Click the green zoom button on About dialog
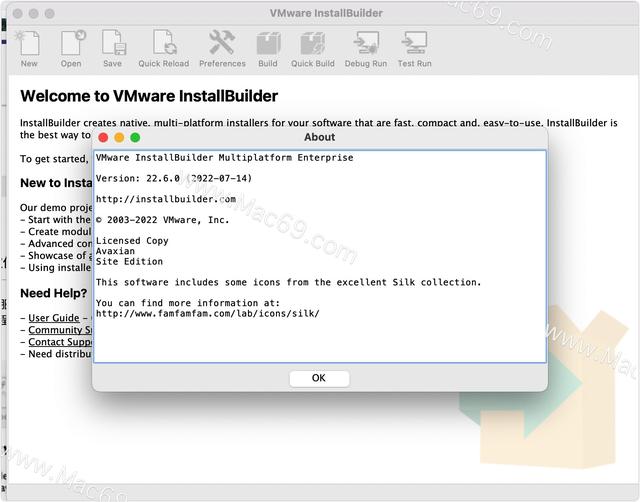Image resolution: width=640 pixels, height=502 pixels. 135,138
